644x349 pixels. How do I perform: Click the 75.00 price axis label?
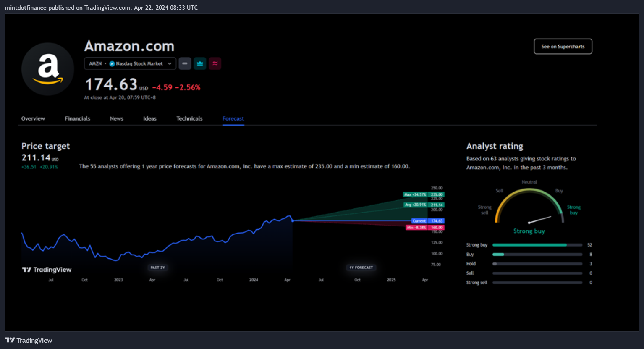pos(436,265)
